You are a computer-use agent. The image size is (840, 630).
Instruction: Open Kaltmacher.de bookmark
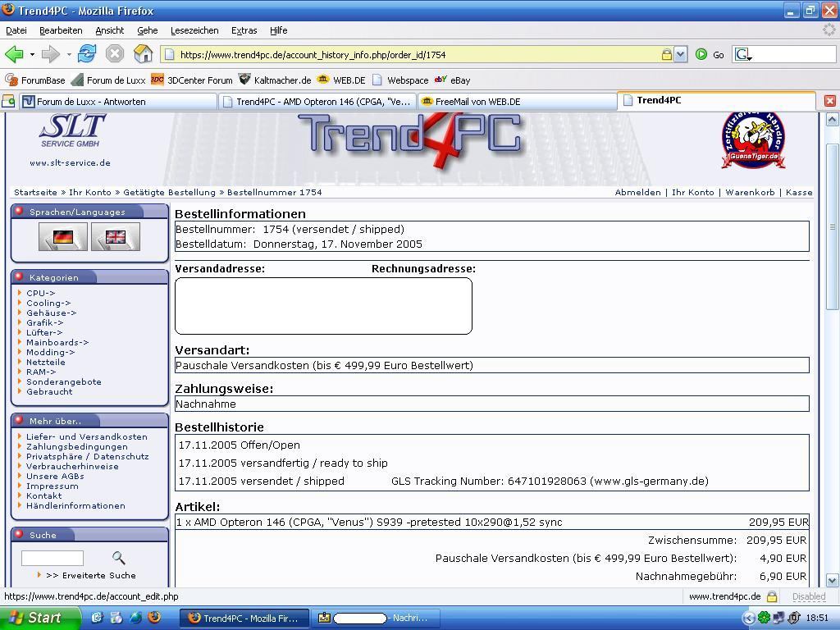(275, 80)
